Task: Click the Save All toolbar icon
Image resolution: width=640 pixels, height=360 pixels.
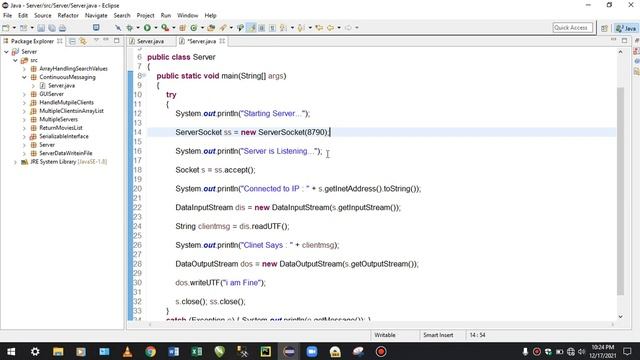Action: pyautogui.click(x=52, y=28)
